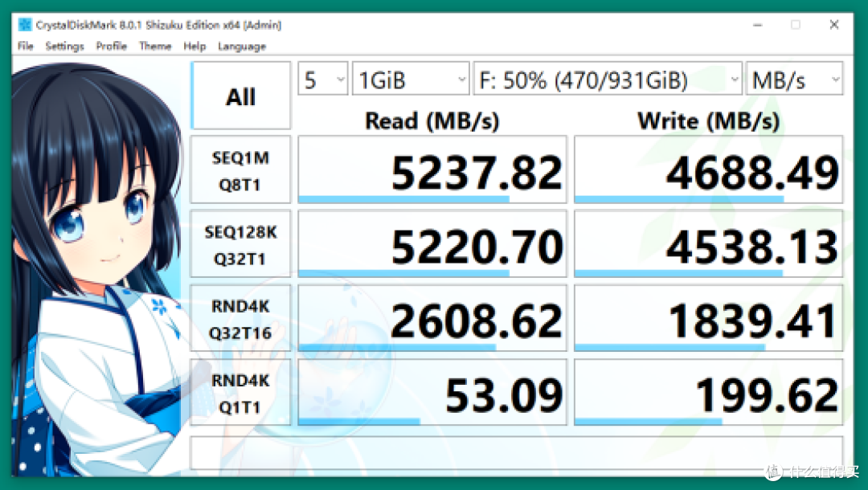Start the SEQ1M Q8T1 test

pos(240,169)
